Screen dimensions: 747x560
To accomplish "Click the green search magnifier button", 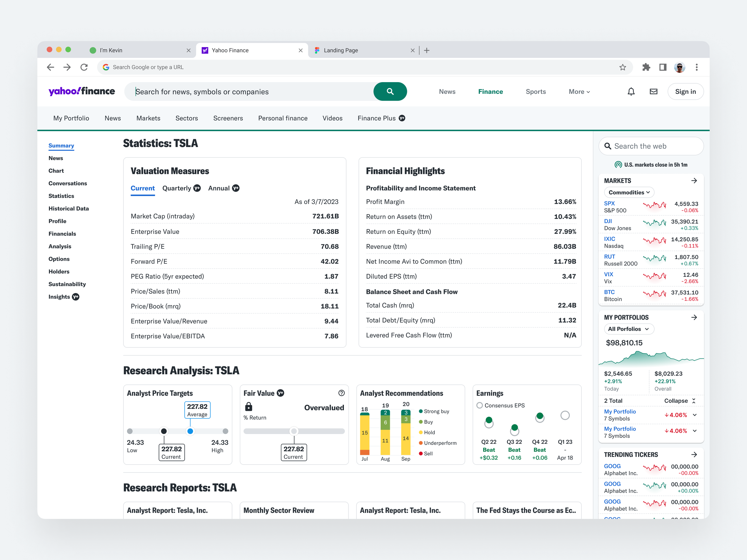I will (x=390, y=91).
